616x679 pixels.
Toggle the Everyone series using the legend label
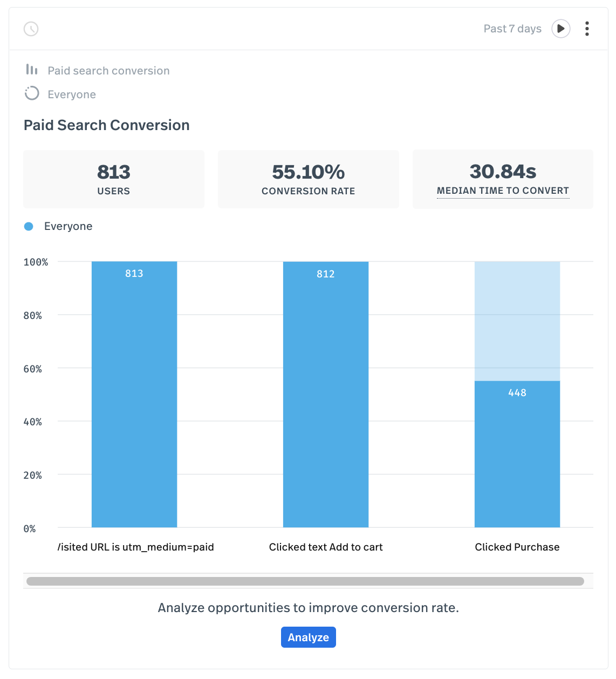(x=68, y=226)
